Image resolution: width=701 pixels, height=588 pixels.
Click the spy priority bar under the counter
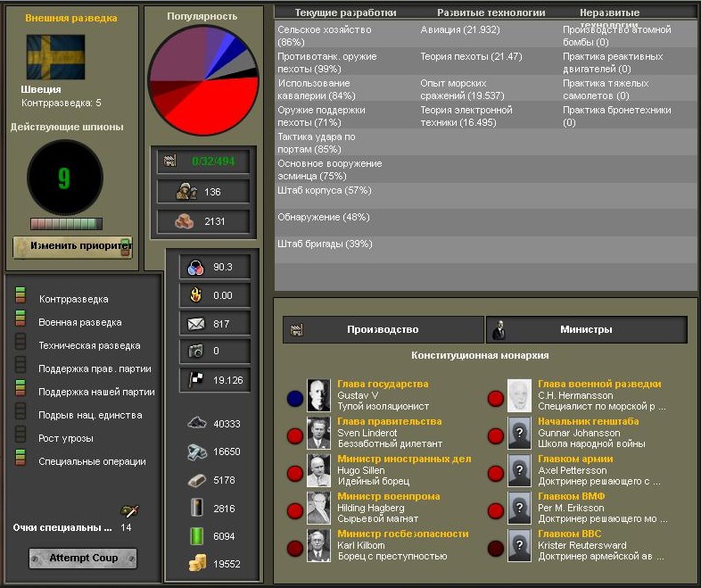pyautogui.click(x=66, y=224)
